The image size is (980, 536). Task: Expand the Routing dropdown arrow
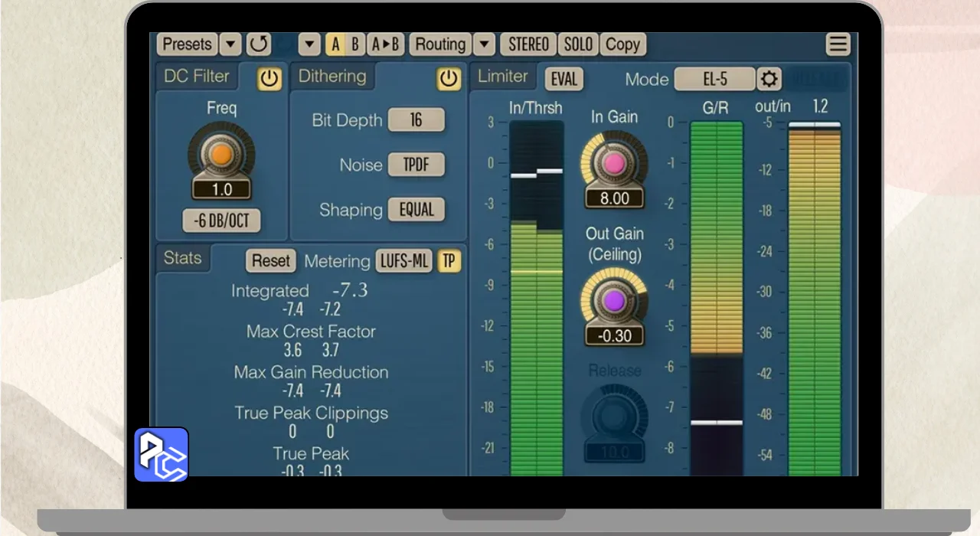tap(484, 44)
